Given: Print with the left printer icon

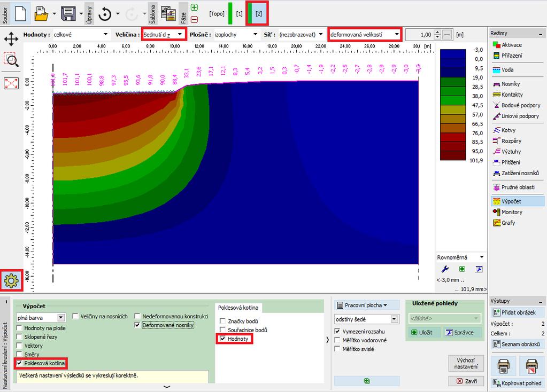Looking at the screenshot, I should pyautogui.click(x=503, y=365).
